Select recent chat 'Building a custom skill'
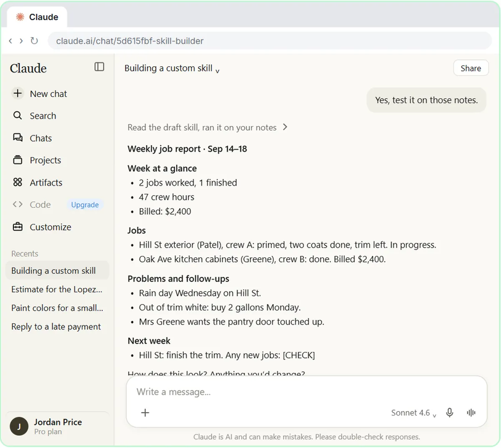Image resolution: width=501 pixels, height=448 pixels. [x=57, y=271]
